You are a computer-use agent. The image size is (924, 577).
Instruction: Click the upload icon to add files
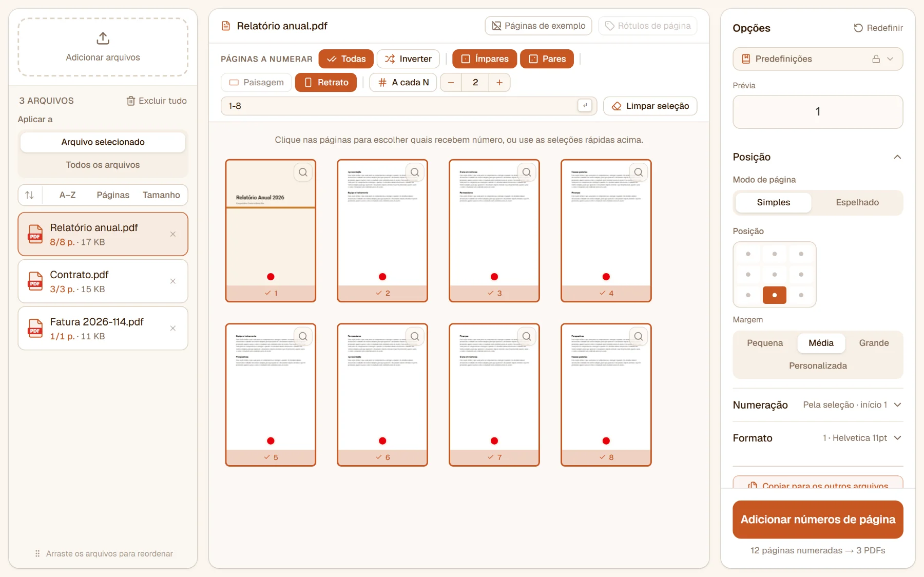click(x=103, y=39)
